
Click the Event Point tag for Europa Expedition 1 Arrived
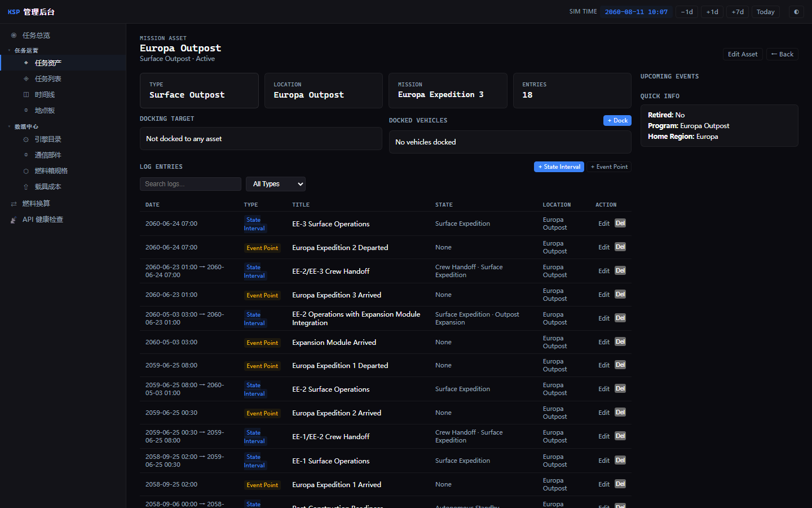pos(262,485)
